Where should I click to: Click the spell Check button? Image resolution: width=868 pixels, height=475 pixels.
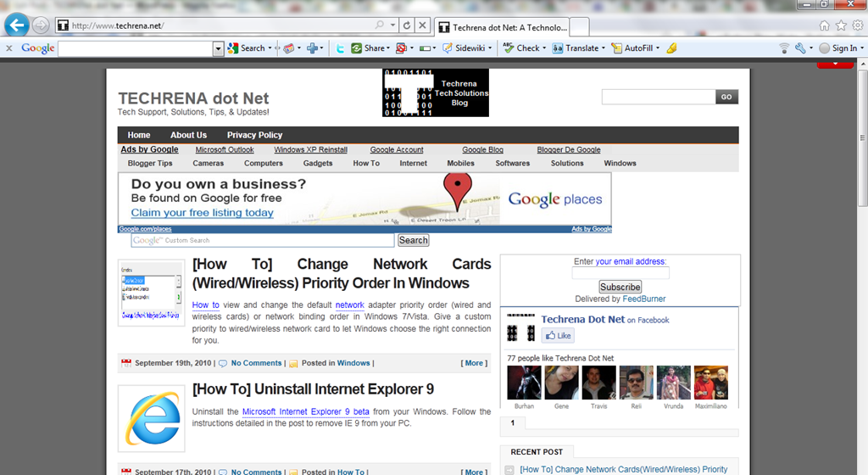point(521,48)
